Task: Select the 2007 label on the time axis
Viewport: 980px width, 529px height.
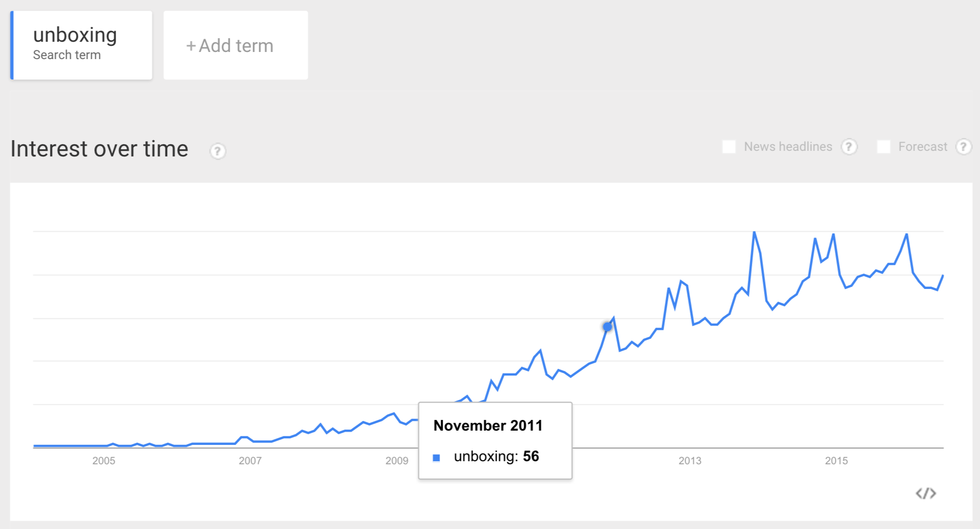Action: pos(250,461)
